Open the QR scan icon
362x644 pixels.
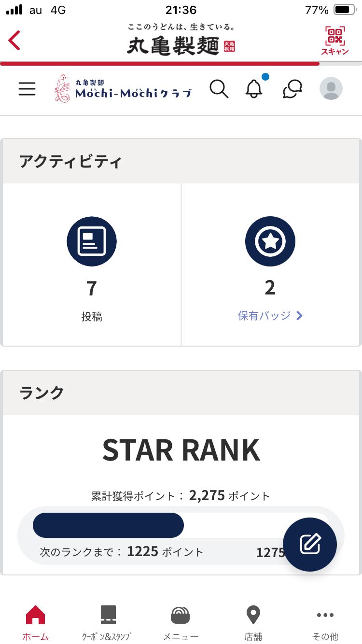coord(334,41)
